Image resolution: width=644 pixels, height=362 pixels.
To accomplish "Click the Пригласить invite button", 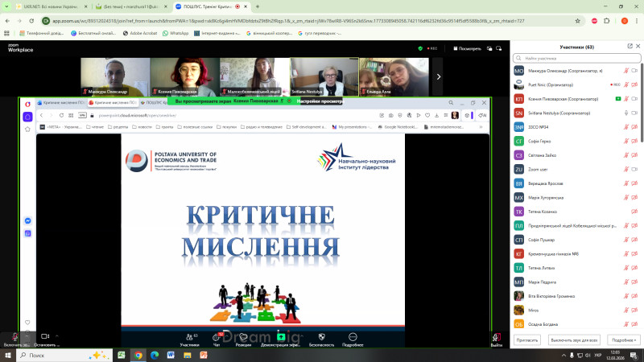I will point(527,340).
